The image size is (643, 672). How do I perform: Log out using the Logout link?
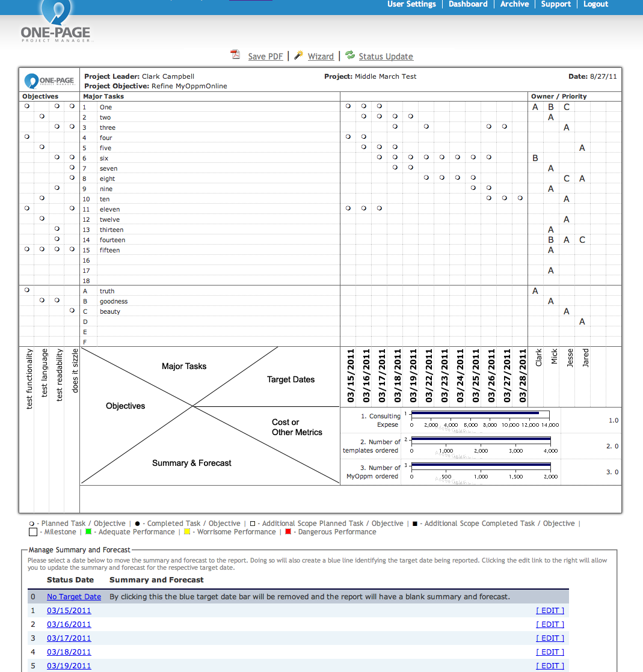(x=595, y=4)
